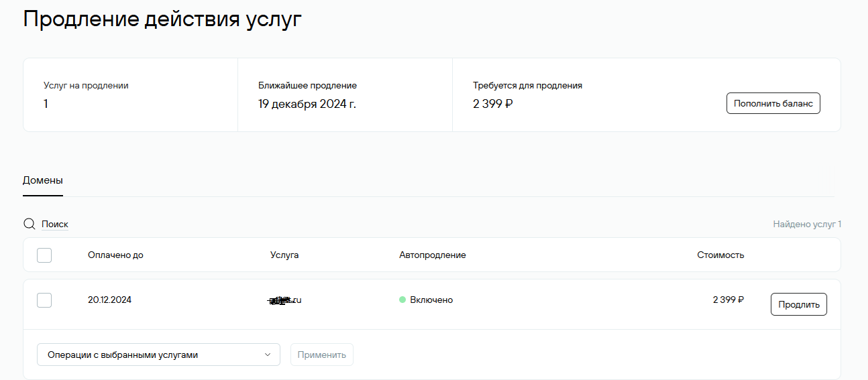Click the search magnifier icon
868x380 pixels.
[29, 224]
